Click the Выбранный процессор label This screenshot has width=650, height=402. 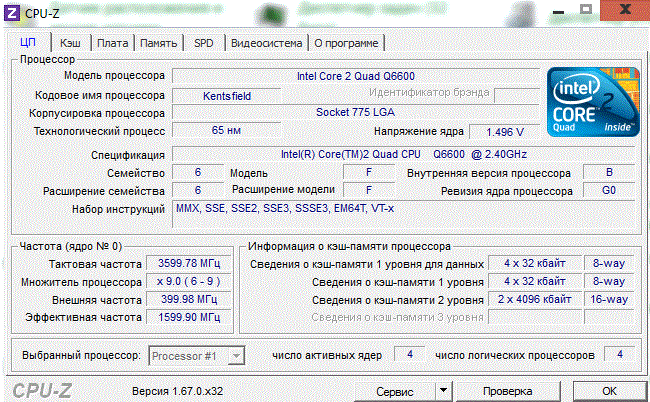tap(81, 356)
